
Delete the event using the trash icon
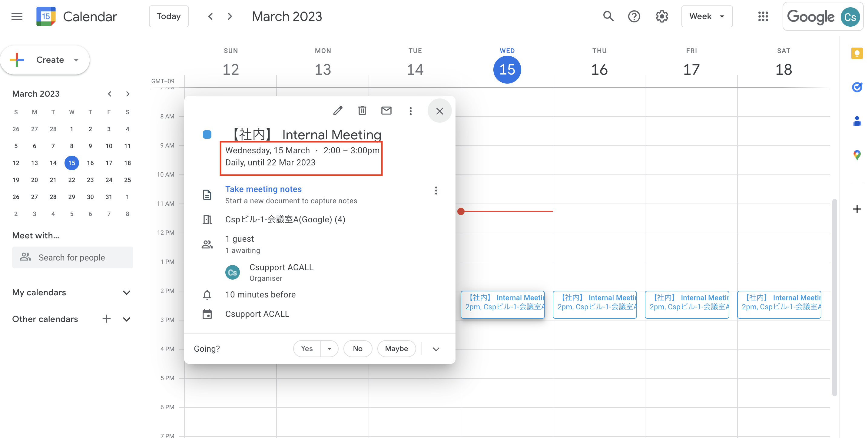pos(362,111)
